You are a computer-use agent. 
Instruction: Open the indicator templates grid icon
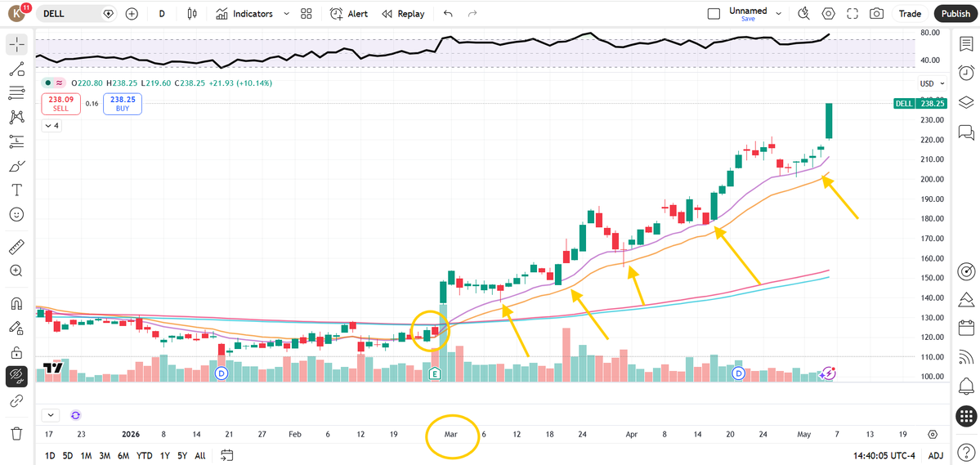pos(307,14)
